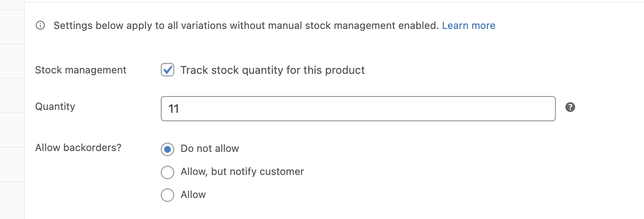Click on the value 11 in Quantity

coord(174,109)
